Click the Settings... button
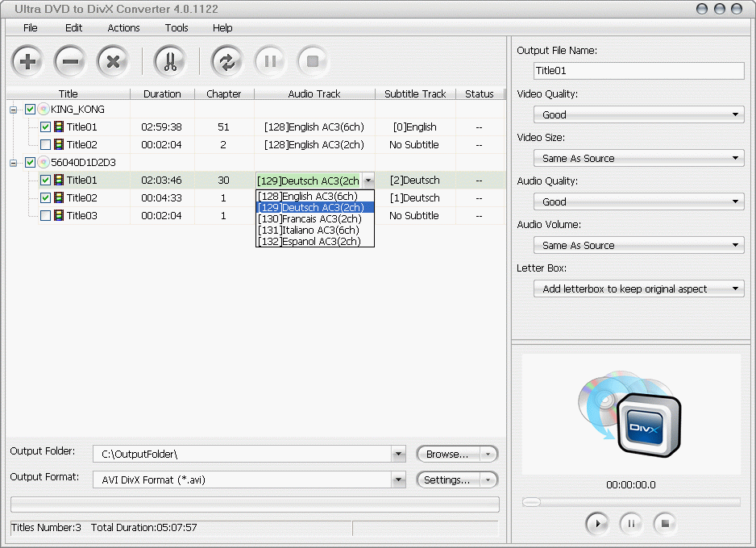The height and width of the screenshot is (548, 756). click(448, 479)
